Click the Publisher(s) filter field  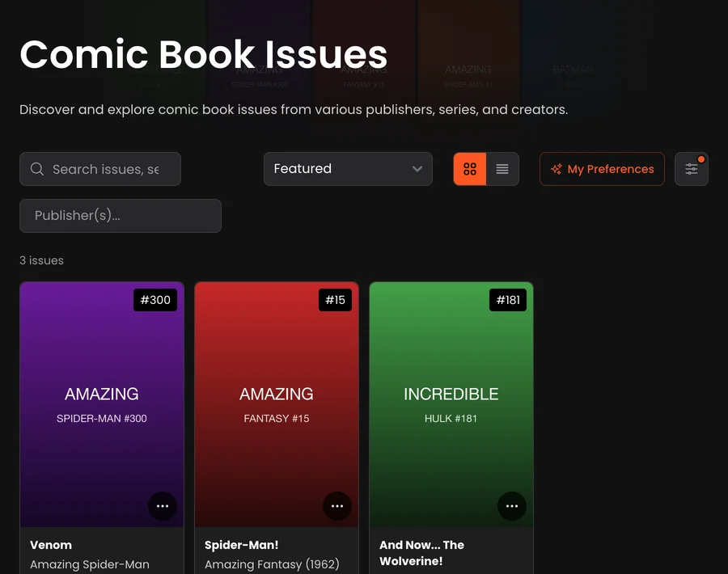click(x=121, y=216)
